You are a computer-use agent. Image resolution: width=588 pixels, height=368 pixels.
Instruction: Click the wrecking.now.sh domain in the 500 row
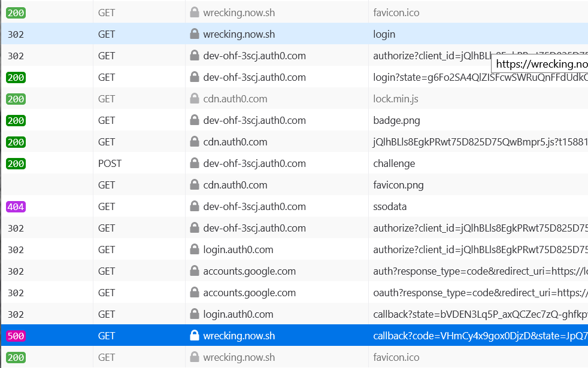(x=239, y=336)
